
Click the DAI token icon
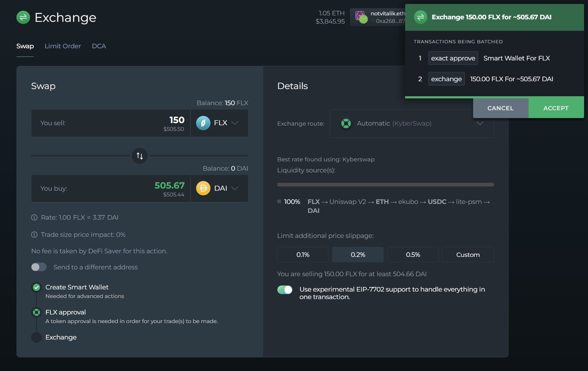pyautogui.click(x=203, y=188)
